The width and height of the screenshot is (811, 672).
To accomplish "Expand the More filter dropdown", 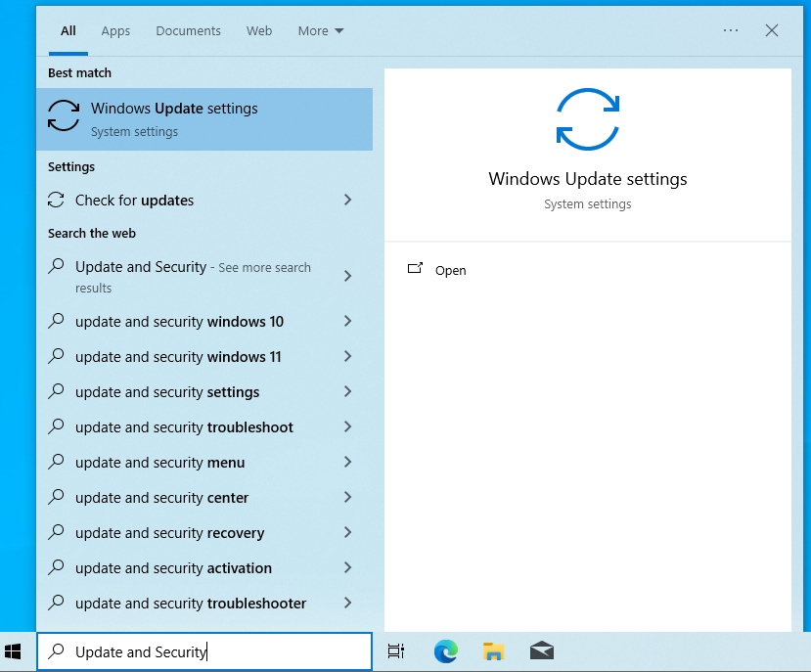I will coord(321,31).
